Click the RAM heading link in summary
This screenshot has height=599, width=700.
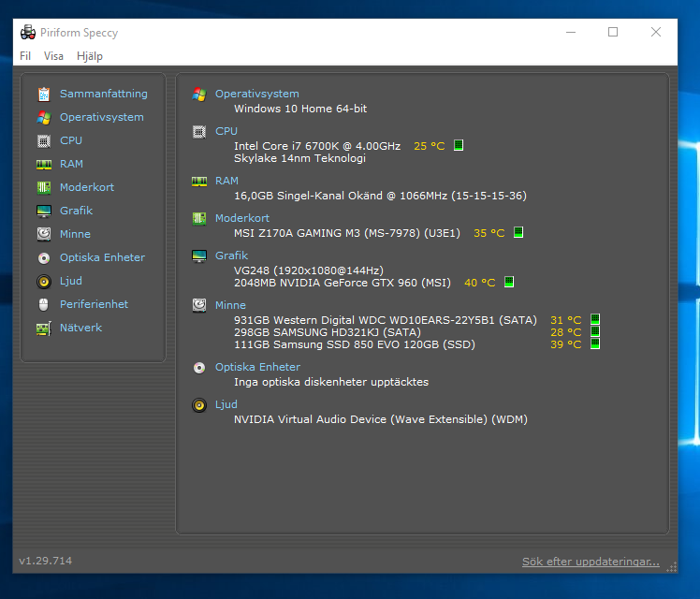(x=226, y=181)
